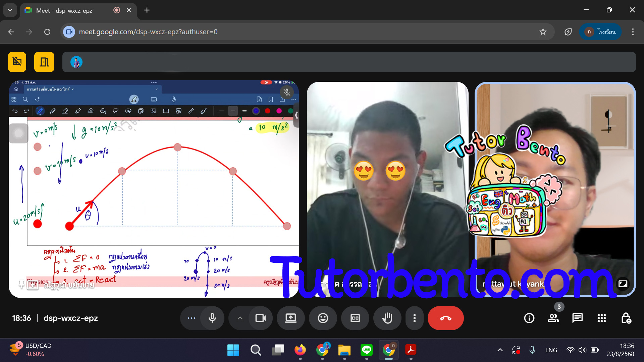Open File Explorer from the taskbar
The width and height of the screenshot is (644, 362).
point(344,350)
